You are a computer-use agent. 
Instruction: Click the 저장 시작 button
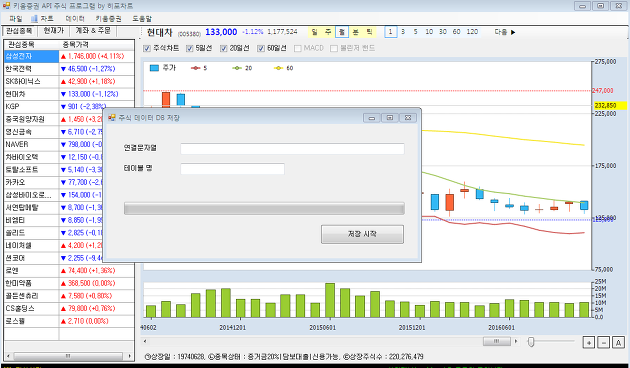[x=362, y=234]
